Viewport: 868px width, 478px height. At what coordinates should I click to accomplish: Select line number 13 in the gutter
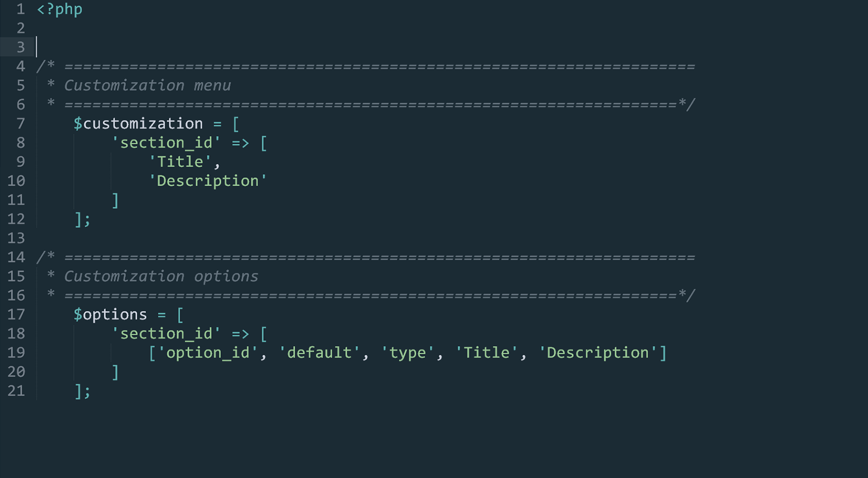pos(16,238)
